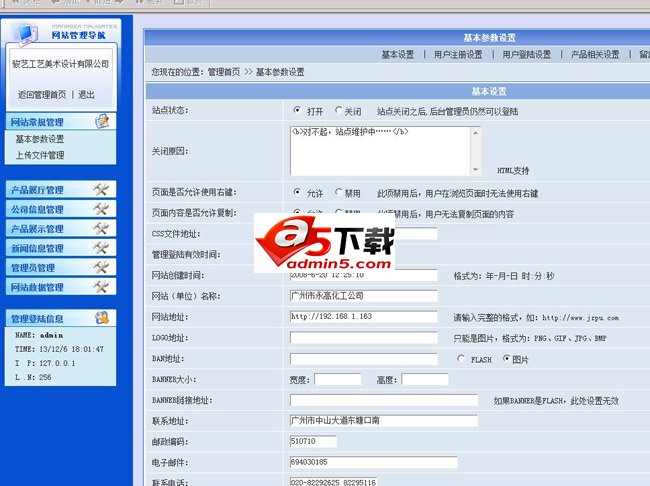
Task: Expand the 产品展厅管理 menu section
Action: pos(61,190)
